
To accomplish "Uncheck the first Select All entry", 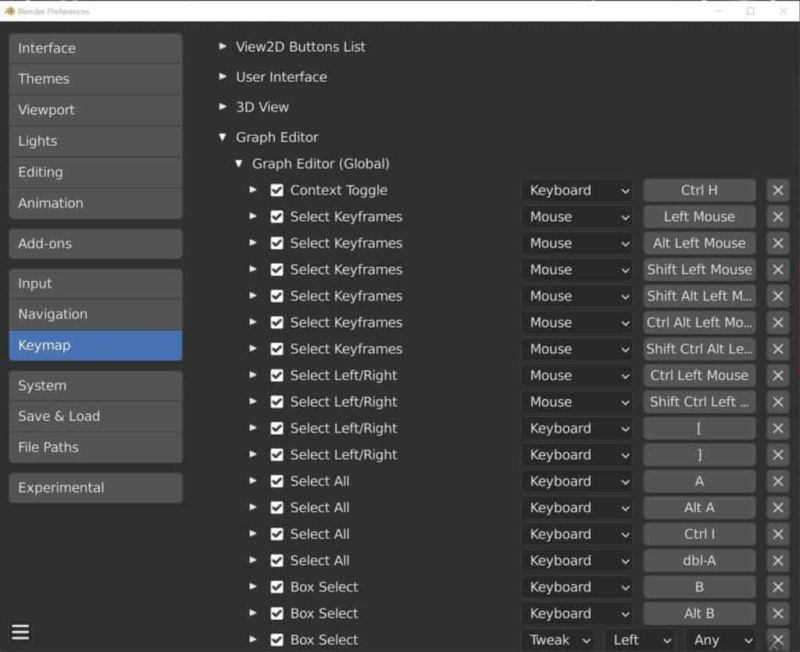I will [277, 481].
